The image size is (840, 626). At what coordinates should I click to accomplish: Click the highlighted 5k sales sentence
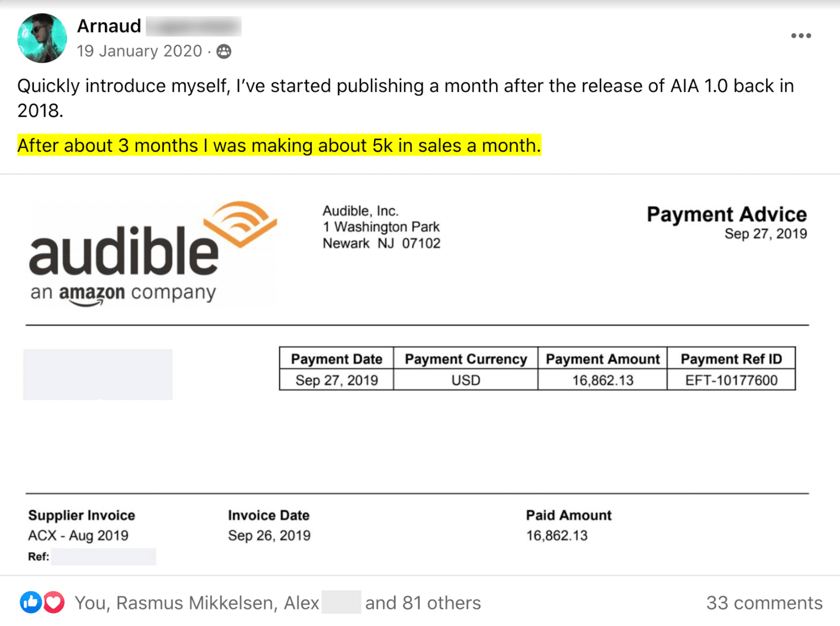pos(279,145)
